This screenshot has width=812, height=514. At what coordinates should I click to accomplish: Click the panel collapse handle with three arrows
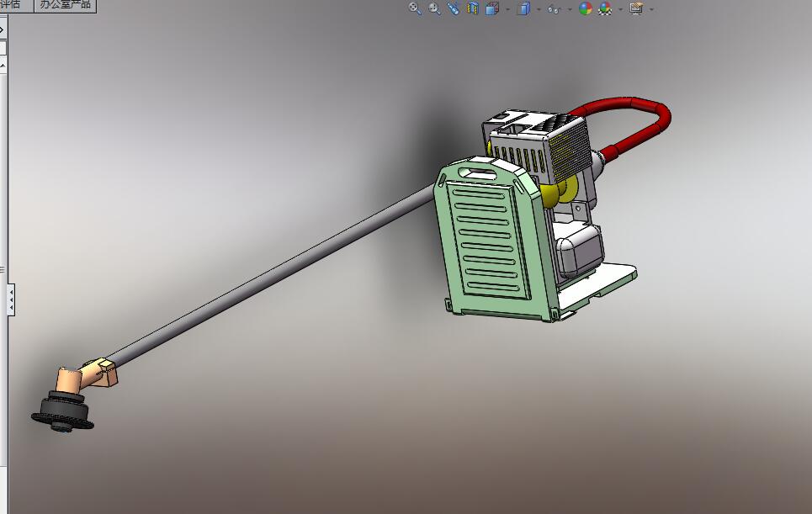pyautogui.click(x=11, y=299)
